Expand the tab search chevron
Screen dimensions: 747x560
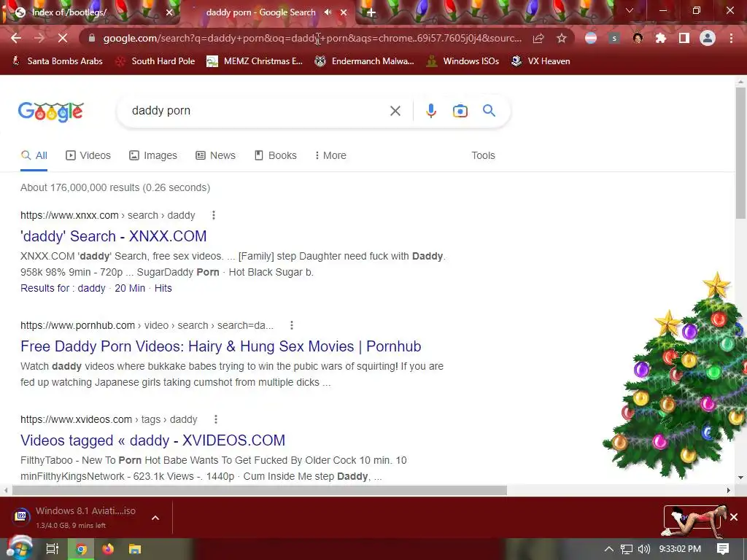coord(630,10)
